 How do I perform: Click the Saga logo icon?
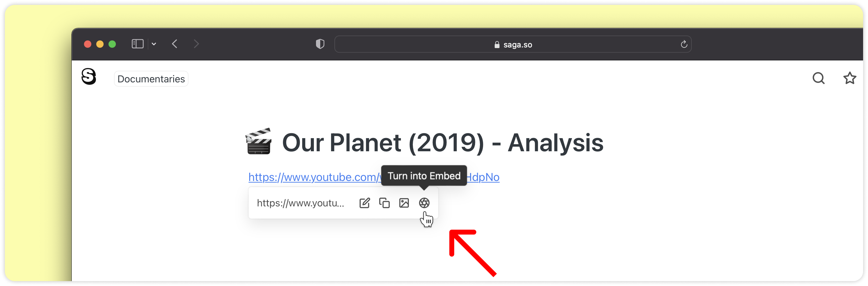click(x=89, y=76)
